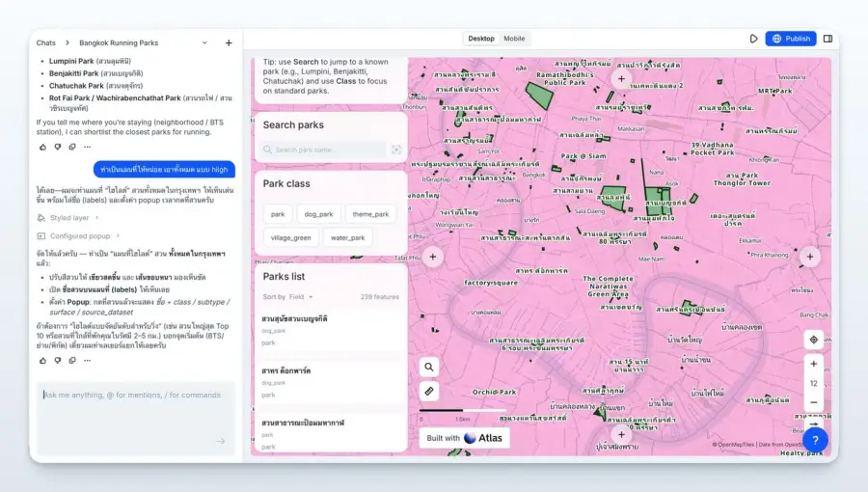
Task: Copy the Lumpini Park suggestions reply
Action: pyautogui.click(x=72, y=147)
